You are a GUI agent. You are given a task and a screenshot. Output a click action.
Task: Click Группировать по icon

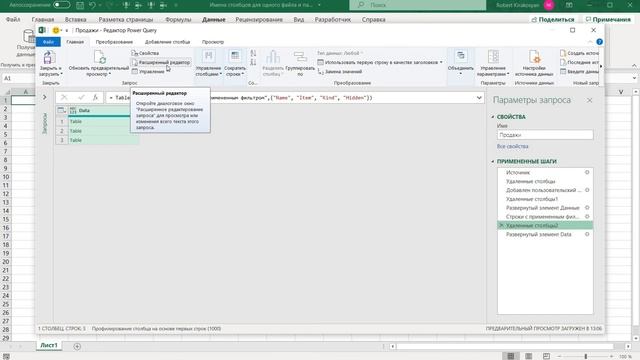[x=300, y=58]
